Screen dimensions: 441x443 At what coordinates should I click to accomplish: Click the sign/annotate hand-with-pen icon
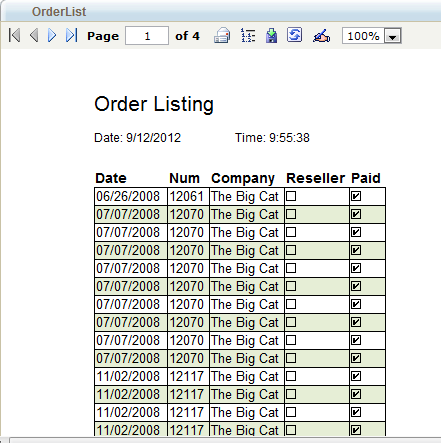(x=321, y=35)
